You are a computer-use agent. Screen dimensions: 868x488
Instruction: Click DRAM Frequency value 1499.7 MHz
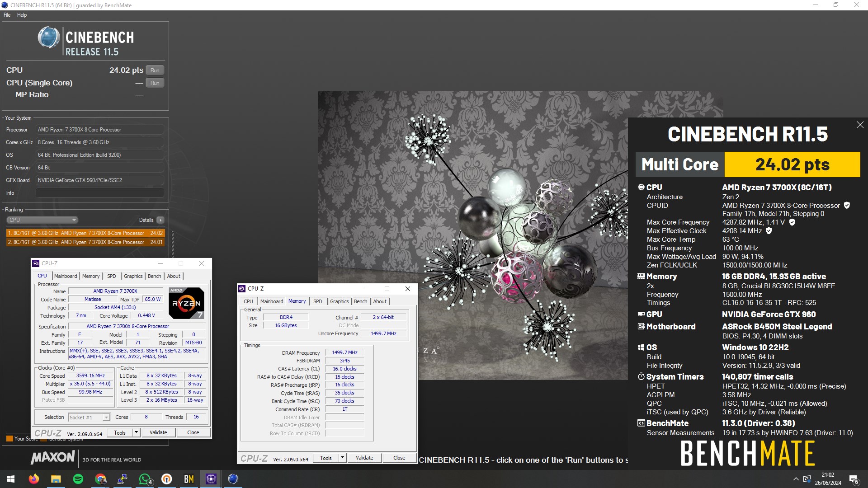(344, 352)
